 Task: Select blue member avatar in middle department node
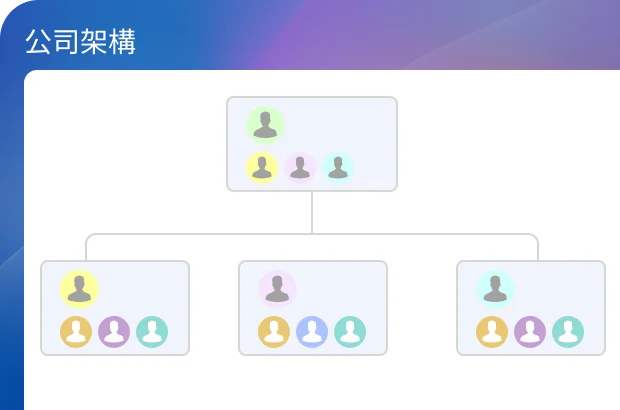click(312, 332)
